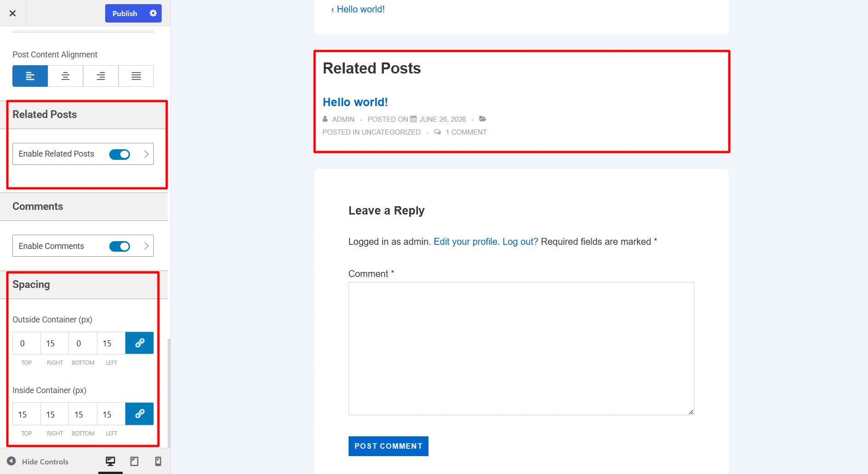
Task: Click the Comments section header
Action: tap(84, 207)
